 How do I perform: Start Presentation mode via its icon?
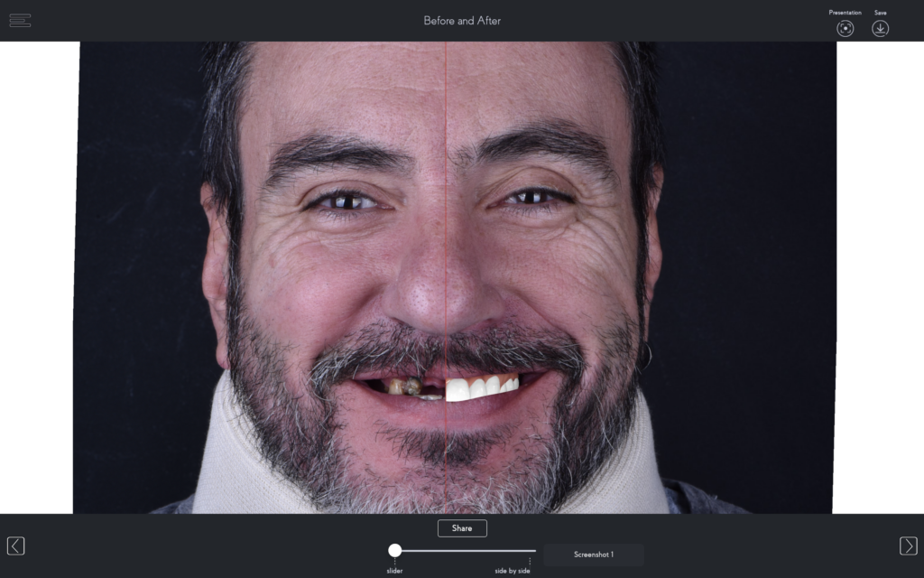point(845,28)
